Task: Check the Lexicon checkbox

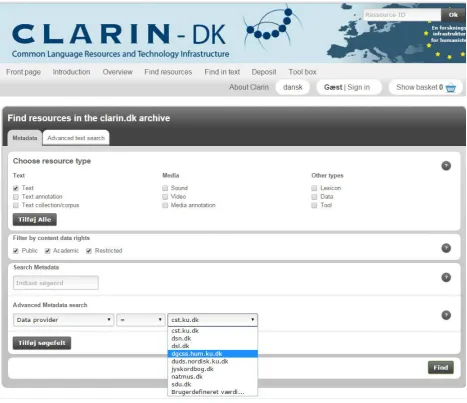Action: 314,188
